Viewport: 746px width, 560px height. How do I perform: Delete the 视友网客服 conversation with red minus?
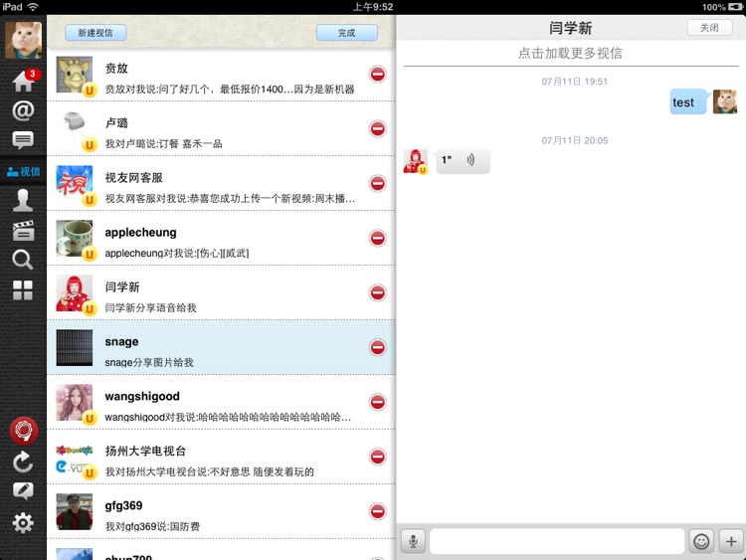coord(378,184)
